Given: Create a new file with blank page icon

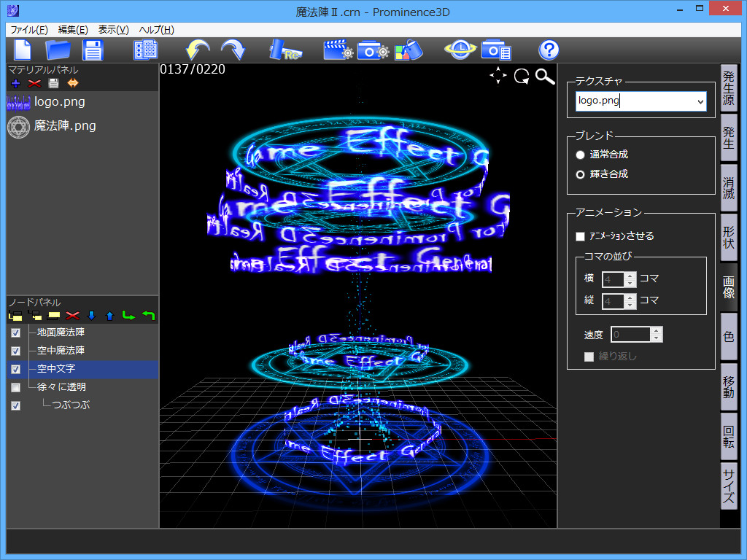Looking at the screenshot, I should (23, 50).
